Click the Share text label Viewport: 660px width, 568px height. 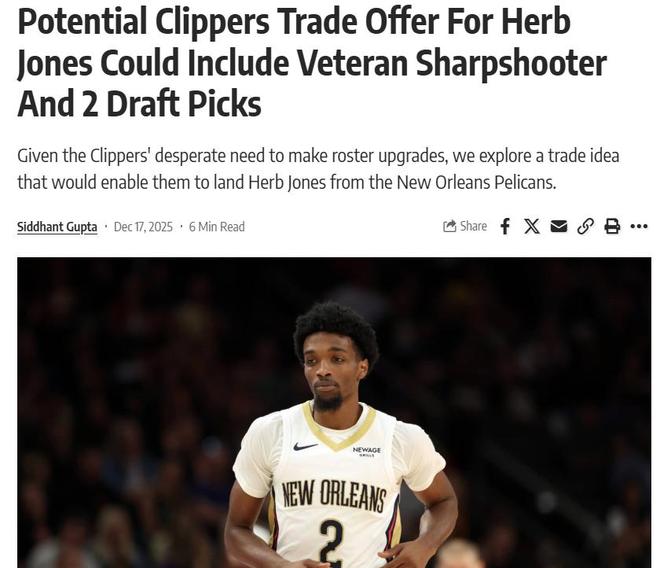pyautogui.click(x=474, y=227)
